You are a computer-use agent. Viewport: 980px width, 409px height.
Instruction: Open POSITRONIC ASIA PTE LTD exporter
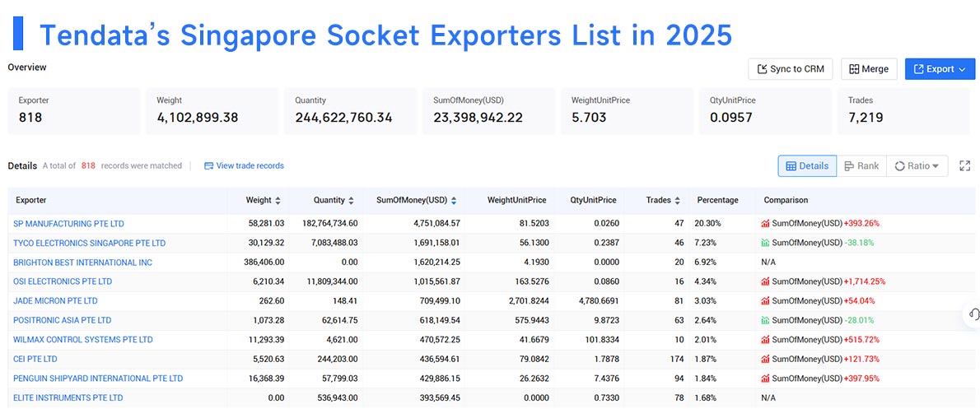click(x=62, y=320)
